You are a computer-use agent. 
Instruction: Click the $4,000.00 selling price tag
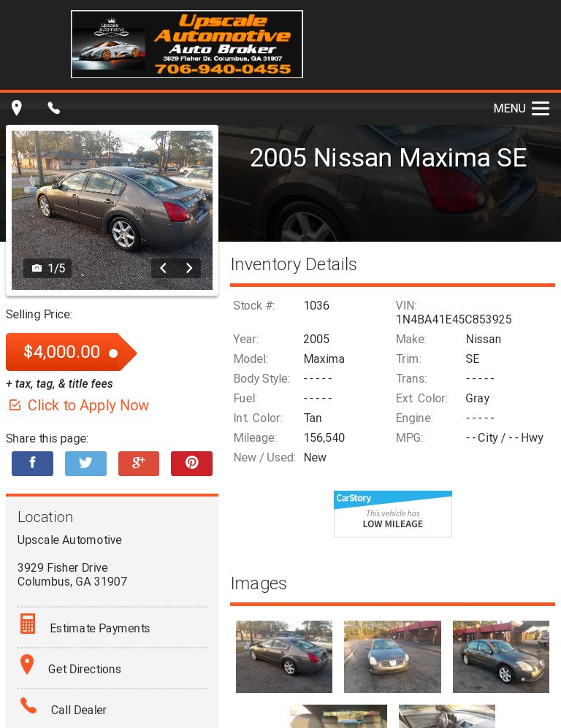71,352
